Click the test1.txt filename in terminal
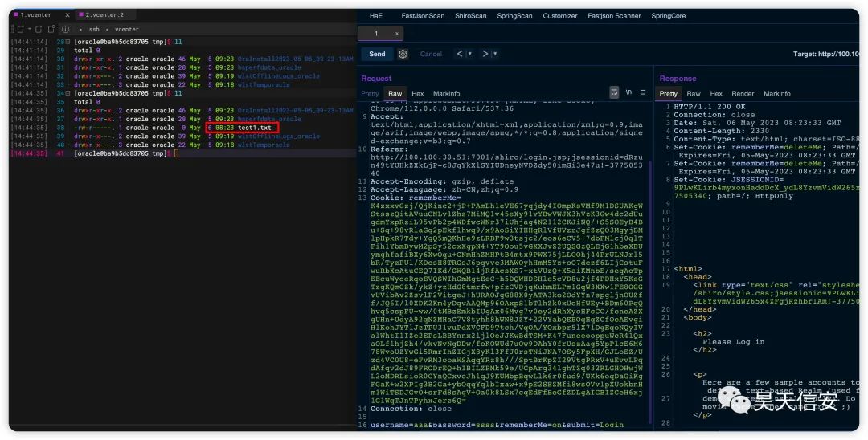The width and height of the screenshot is (868, 440). tap(255, 128)
